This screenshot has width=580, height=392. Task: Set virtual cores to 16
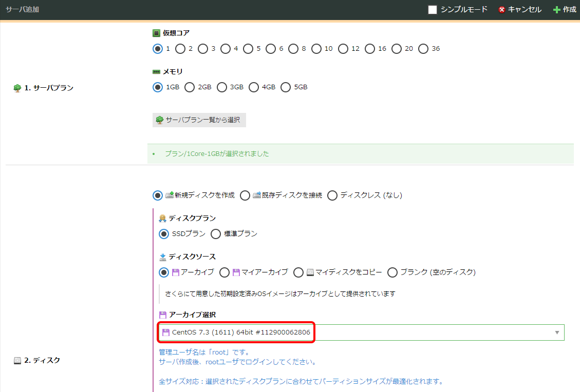(x=369, y=49)
